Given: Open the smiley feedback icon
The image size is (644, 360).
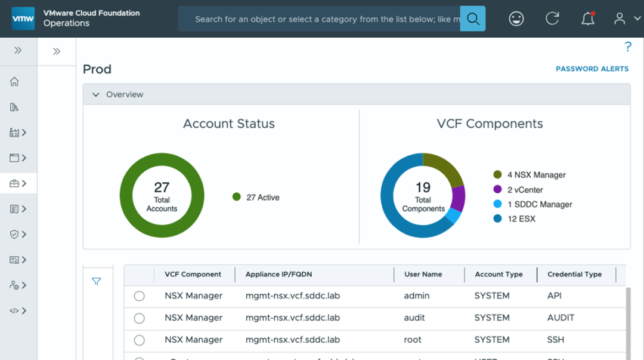Looking at the screenshot, I should click(516, 19).
